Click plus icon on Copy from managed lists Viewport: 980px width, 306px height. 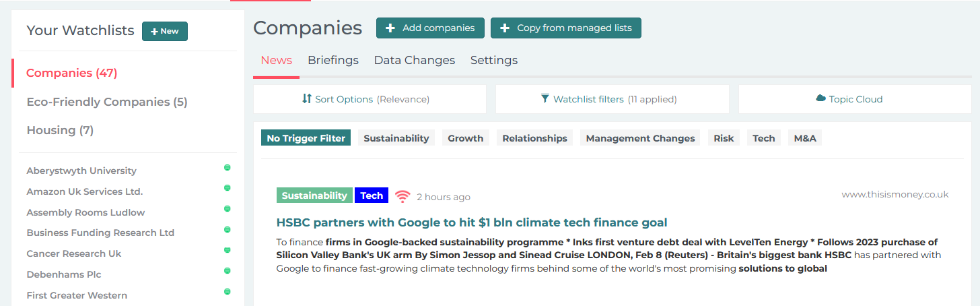[x=505, y=28]
